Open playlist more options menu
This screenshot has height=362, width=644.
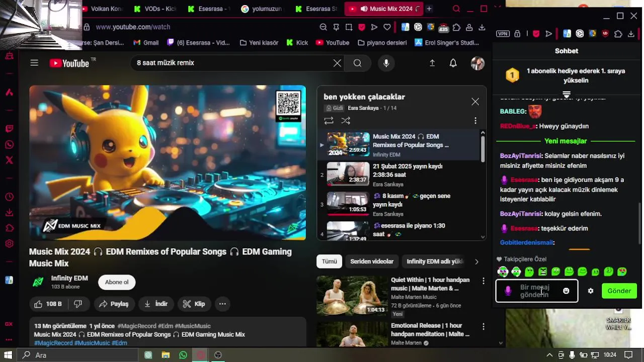click(475, 121)
